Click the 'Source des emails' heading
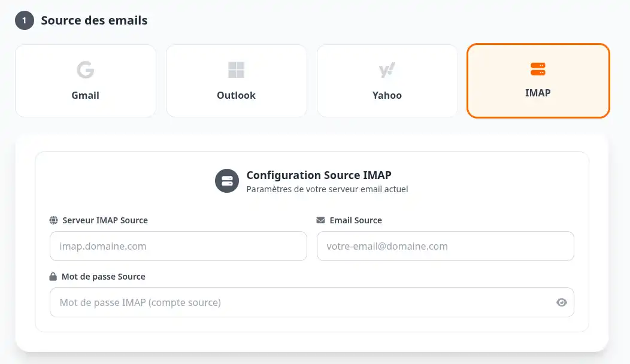Viewport: 630px width, 364px height. (x=94, y=20)
